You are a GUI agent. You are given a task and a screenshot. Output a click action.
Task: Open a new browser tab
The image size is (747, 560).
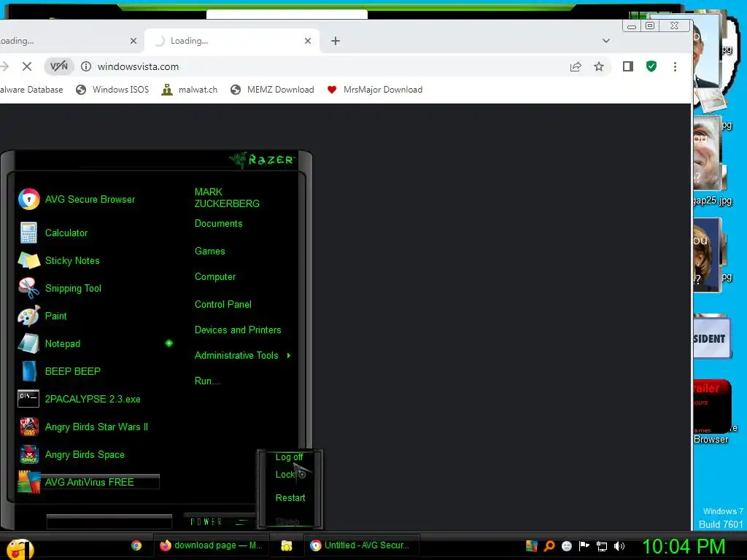click(x=336, y=41)
